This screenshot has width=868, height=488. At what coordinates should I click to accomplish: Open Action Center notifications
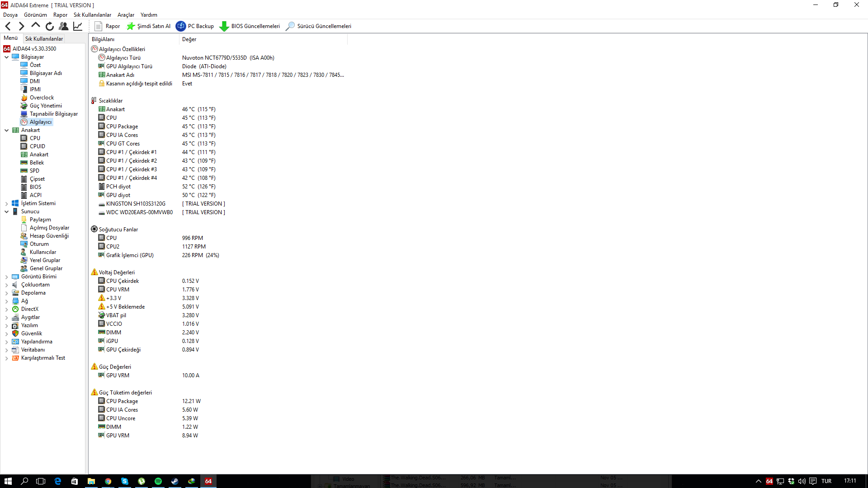tap(813, 481)
